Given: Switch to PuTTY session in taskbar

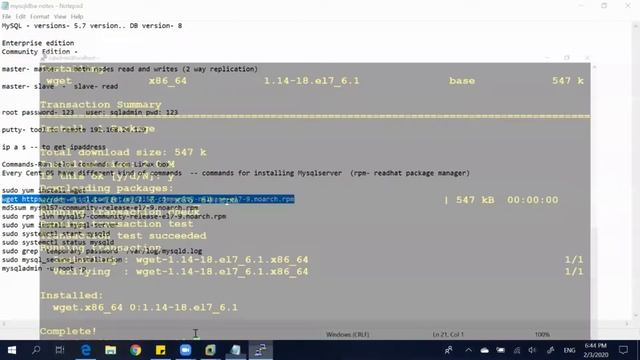Looking at the screenshot, I should pyautogui.click(x=260, y=350).
